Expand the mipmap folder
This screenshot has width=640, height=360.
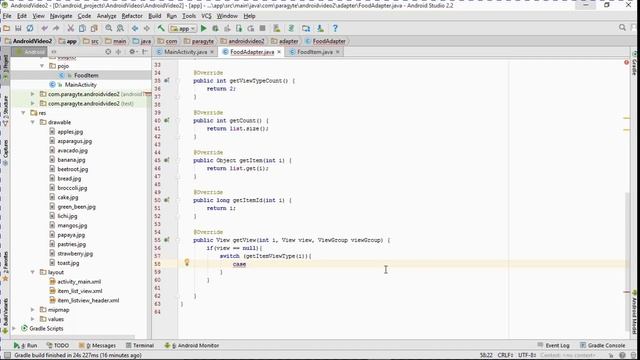33,309
